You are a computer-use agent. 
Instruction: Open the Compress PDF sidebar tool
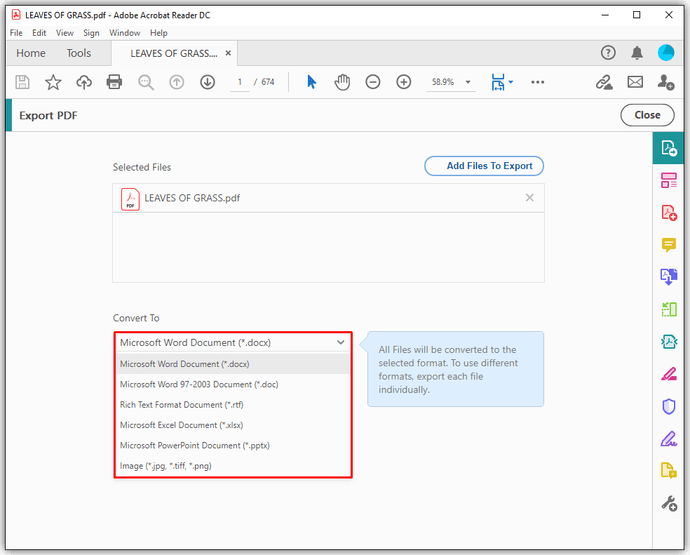coord(668,342)
